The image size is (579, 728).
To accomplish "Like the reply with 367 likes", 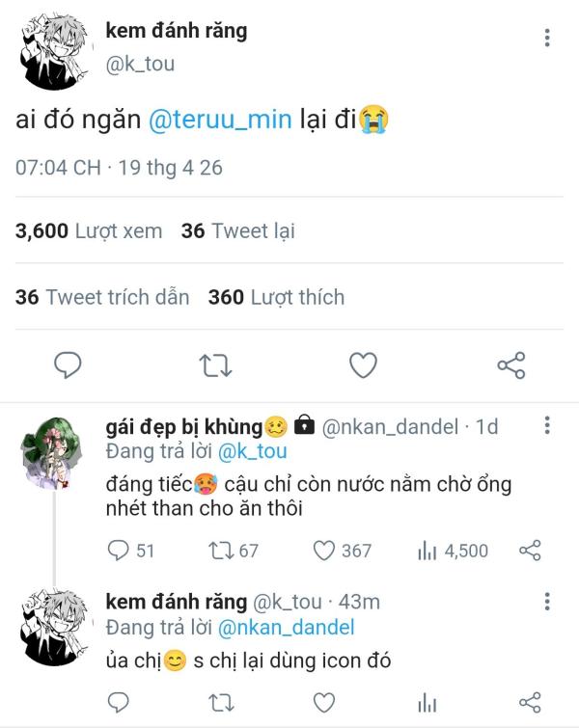I will tap(343, 551).
